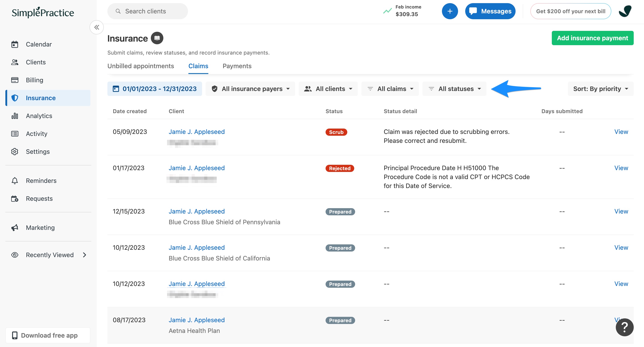Open the Analytics bar chart icon
Screen dimensions: 644x347
pos(15,116)
